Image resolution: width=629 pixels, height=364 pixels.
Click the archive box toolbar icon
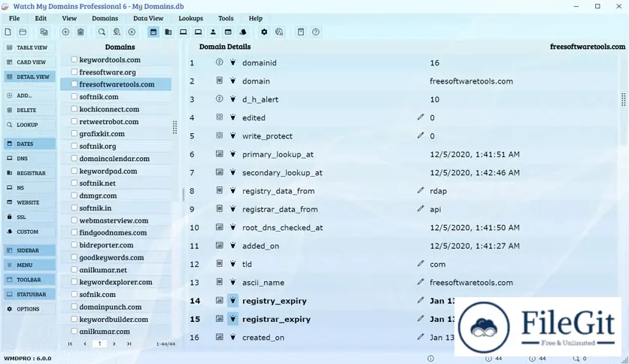click(301, 32)
